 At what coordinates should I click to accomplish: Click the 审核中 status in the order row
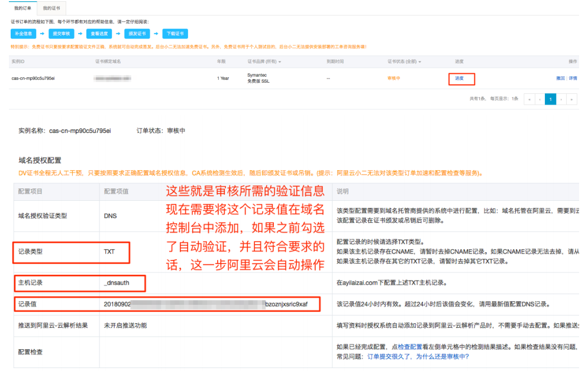coord(394,78)
